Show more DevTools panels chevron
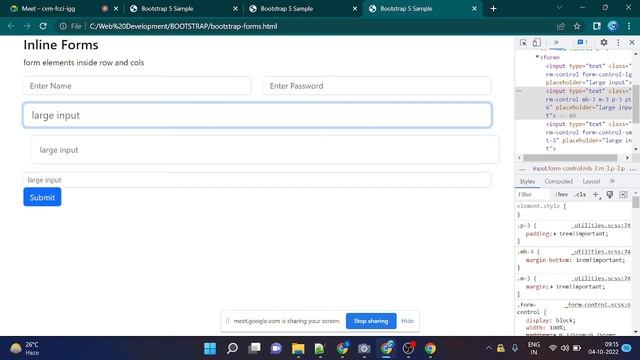640x360 pixels. tap(556, 42)
